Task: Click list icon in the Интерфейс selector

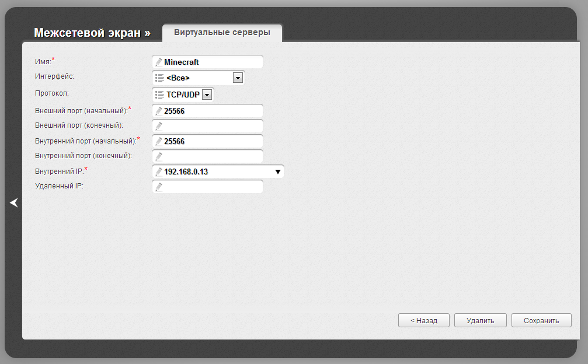Action: pos(159,78)
